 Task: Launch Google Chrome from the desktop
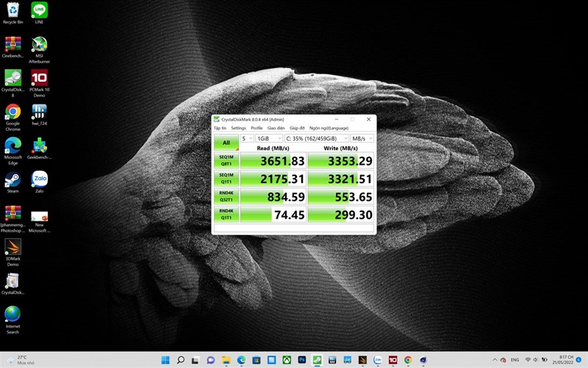pyautogui.click(x=12, y=117)
